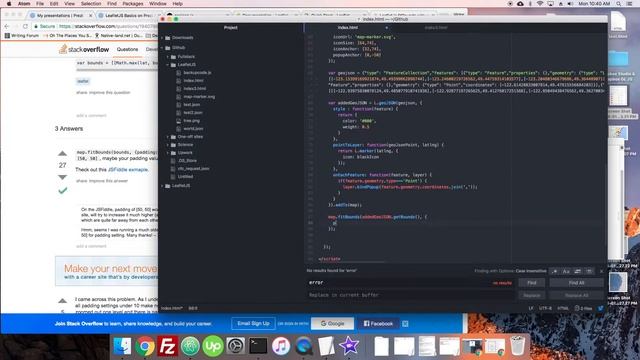
Task: Open tree.png in the tree
Action: (189, 121)
